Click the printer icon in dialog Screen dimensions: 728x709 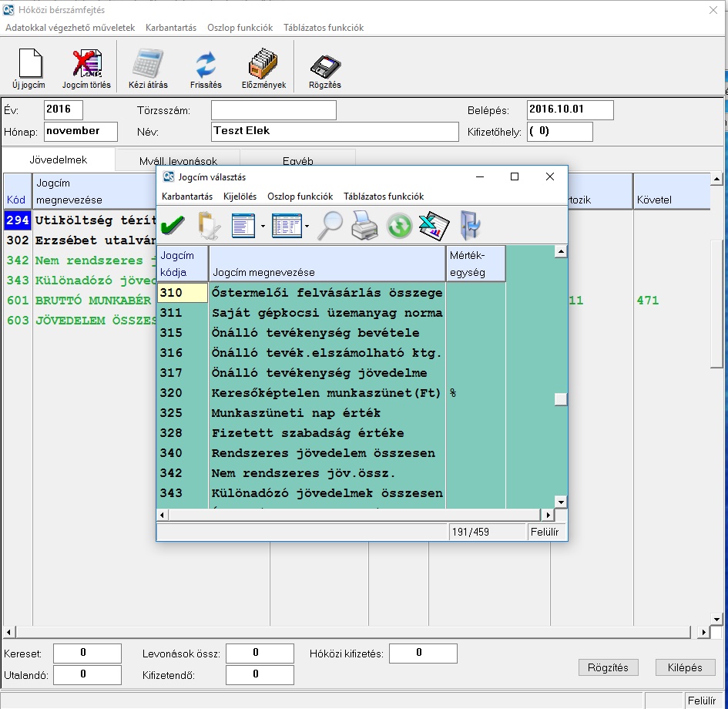pos(364,226)
